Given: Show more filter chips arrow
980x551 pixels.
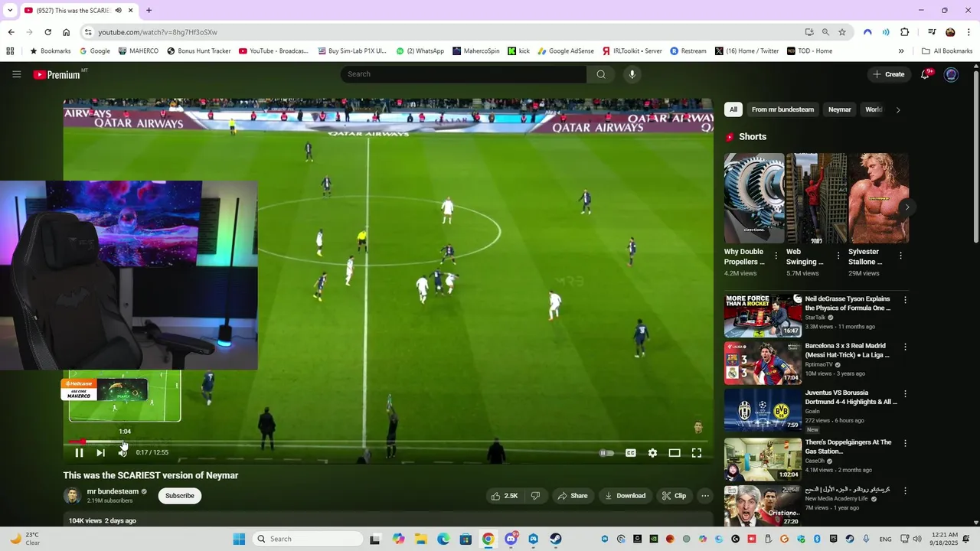Looking at the screenshot, I should tap(898, 109).
